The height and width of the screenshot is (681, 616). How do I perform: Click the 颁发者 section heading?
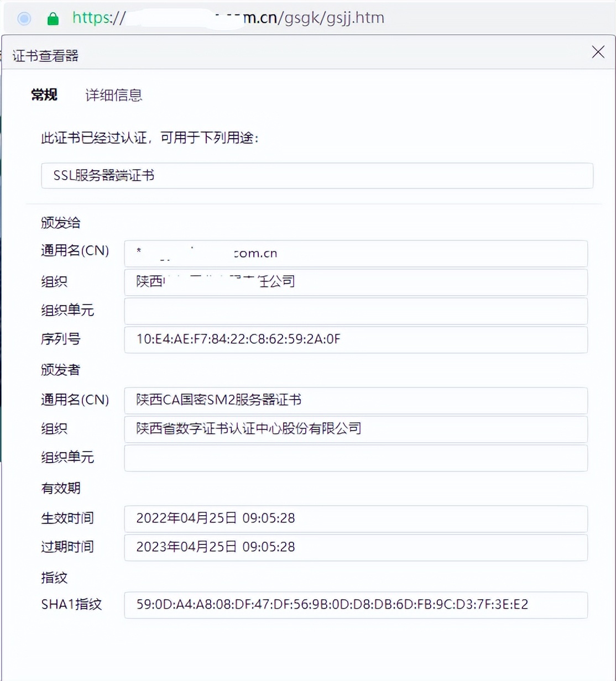tap(60, 370)
